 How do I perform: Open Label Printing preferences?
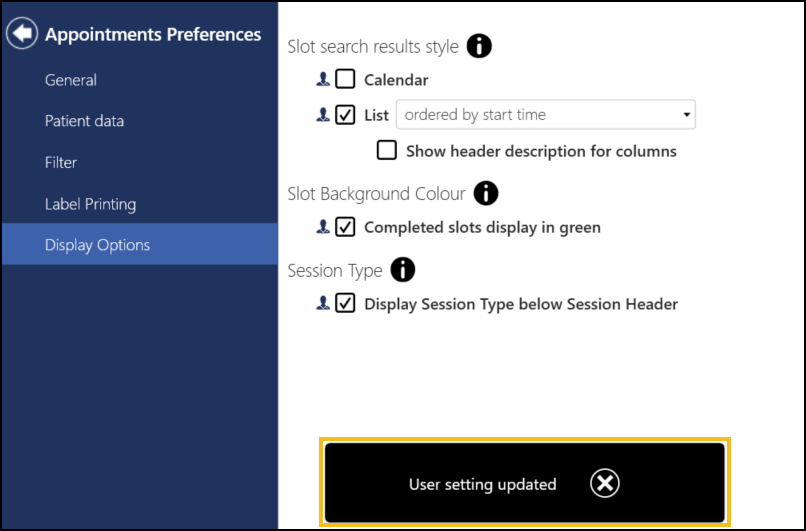pos(90,204)
